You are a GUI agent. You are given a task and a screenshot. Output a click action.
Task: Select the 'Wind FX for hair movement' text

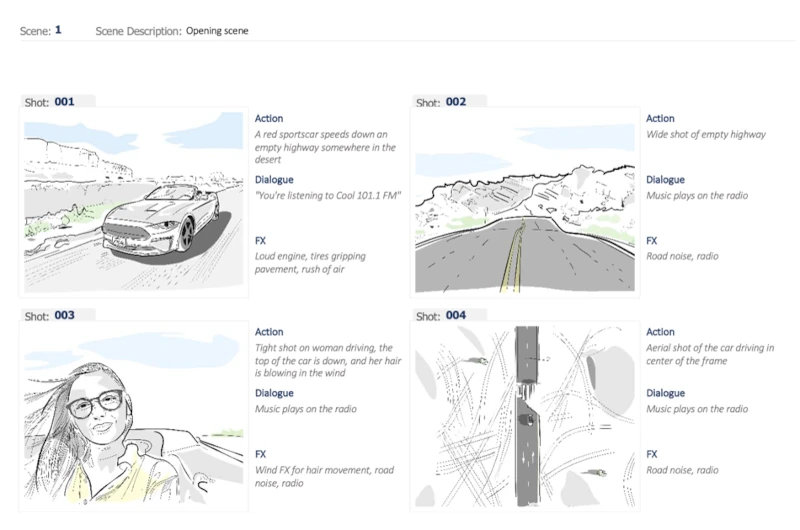coord(325,477)
